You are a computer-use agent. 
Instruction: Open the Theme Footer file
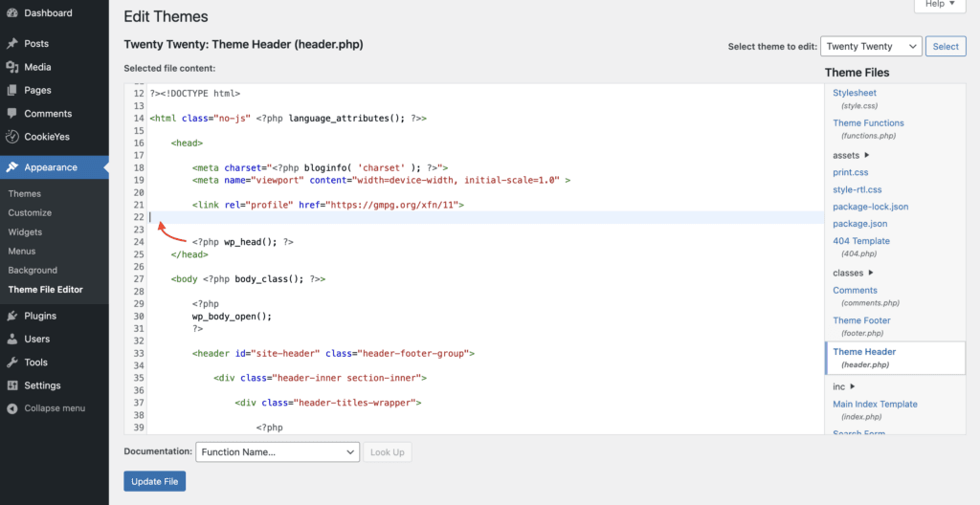(864, 320)
